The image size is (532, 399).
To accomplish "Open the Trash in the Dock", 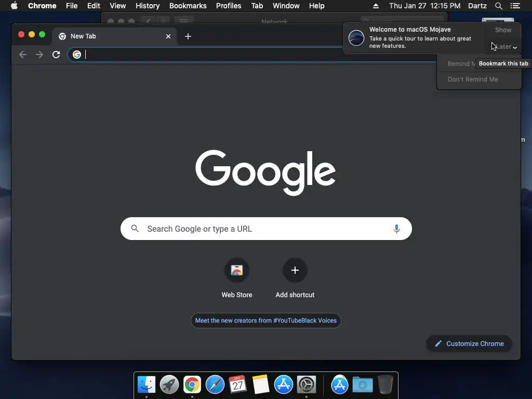I will click(385, 384).
